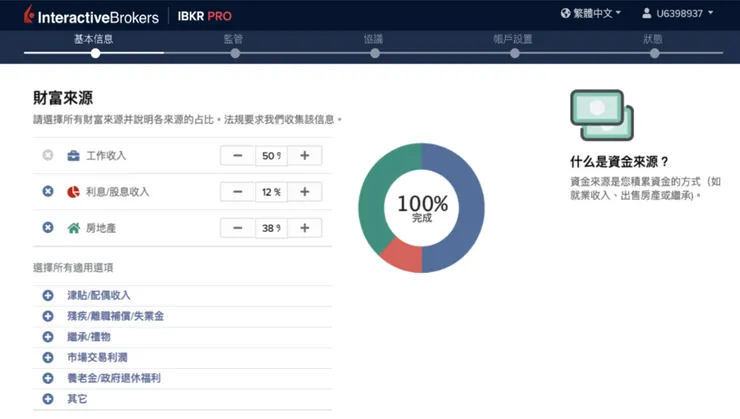
Task: Remove the 利息/股息收入 source
Action: tap(48, 191)
